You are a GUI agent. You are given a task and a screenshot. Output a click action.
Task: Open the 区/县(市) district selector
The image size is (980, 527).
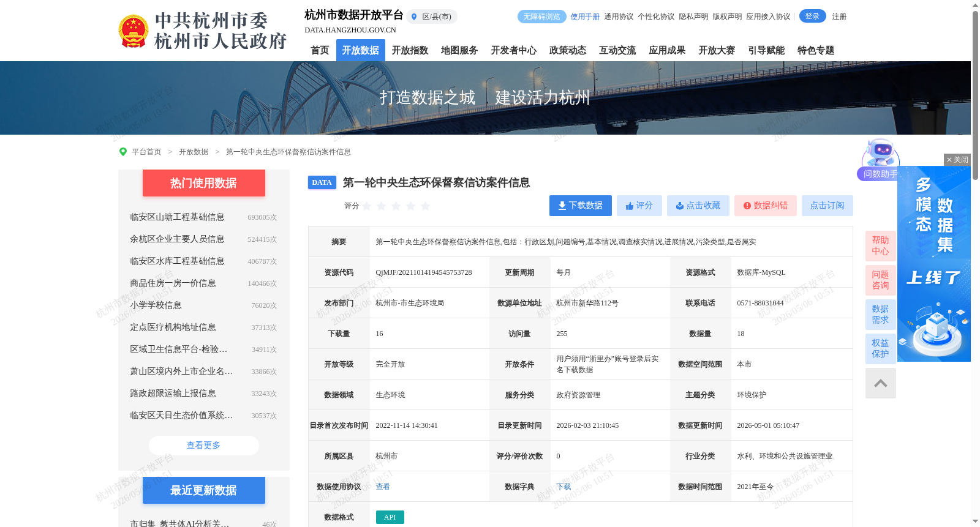[432, 17]
